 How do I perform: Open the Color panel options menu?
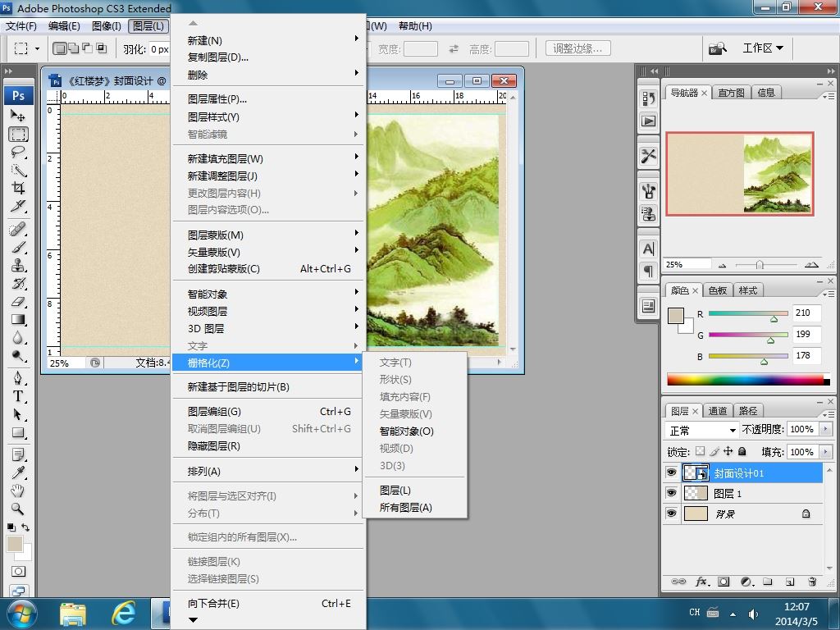829,294
